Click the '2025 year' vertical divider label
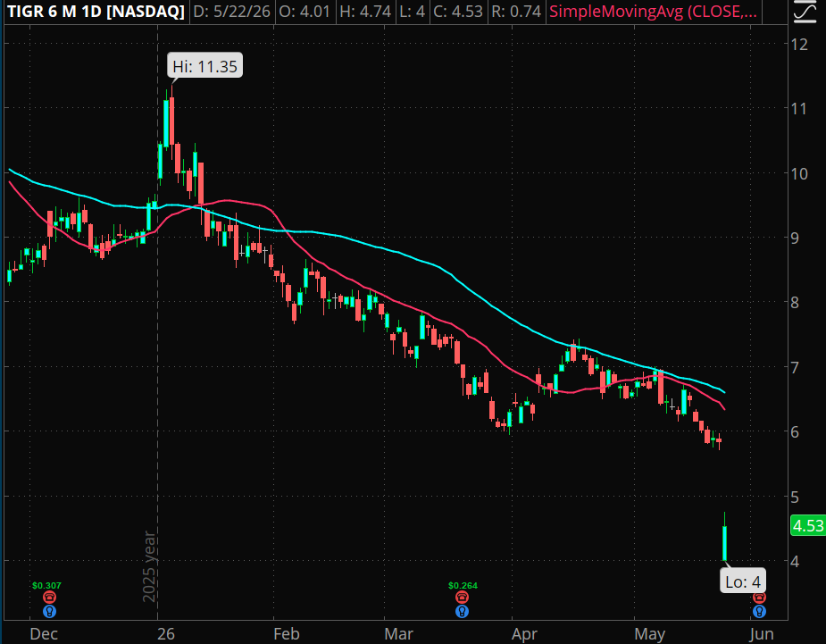Viewport: 826px width, 644px height. click(x=150, y=566)
